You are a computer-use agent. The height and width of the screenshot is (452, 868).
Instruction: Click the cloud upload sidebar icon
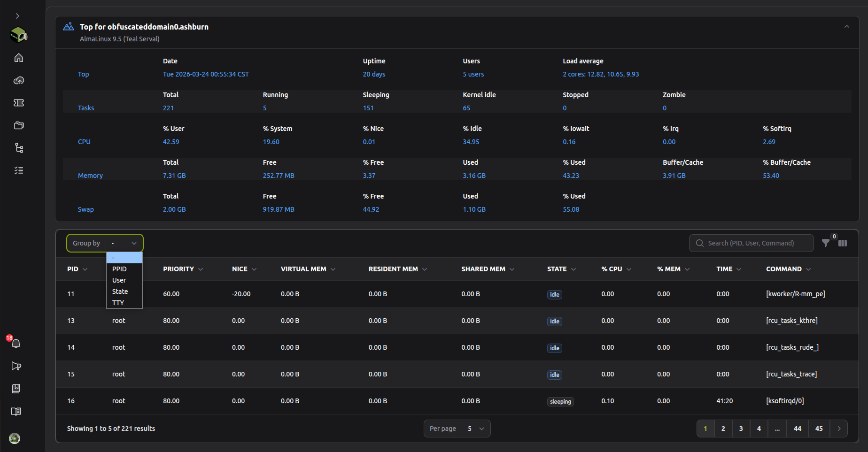pos(19,80)
